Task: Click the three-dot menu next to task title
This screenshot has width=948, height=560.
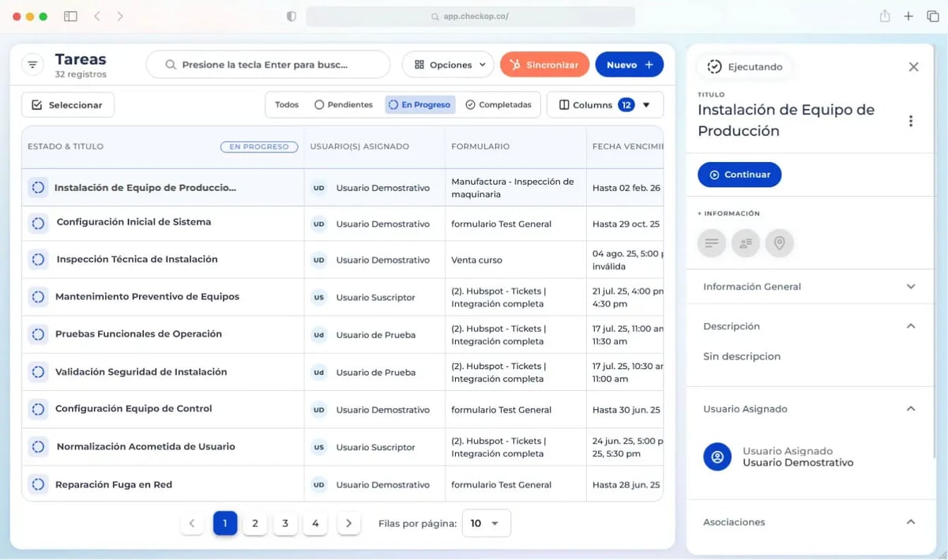Action: click(911, 121)
